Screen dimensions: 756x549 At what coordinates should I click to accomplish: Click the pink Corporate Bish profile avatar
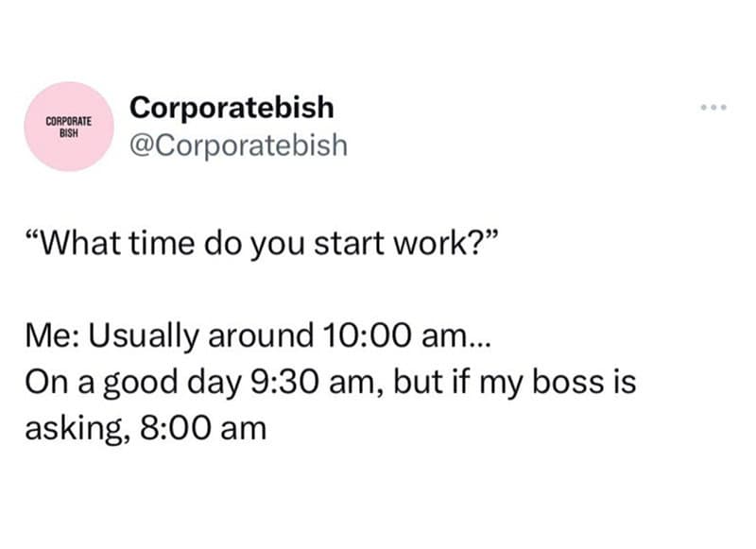[x=71, y=128]
